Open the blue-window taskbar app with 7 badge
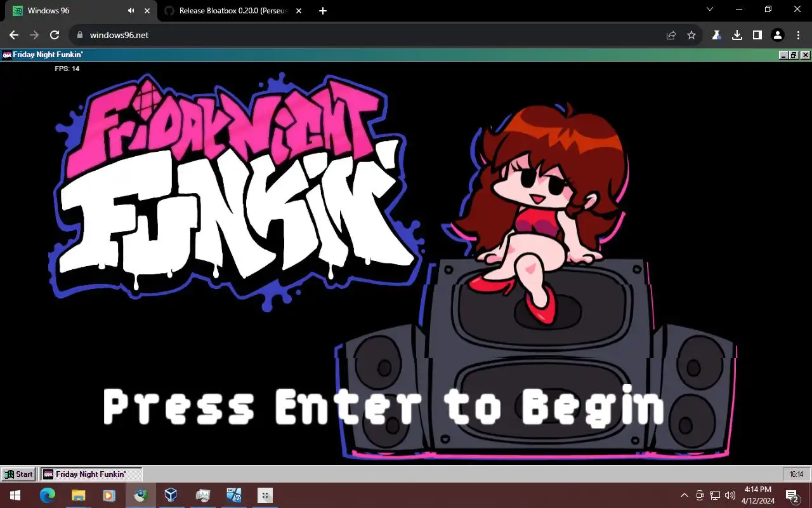 point(233,495)
